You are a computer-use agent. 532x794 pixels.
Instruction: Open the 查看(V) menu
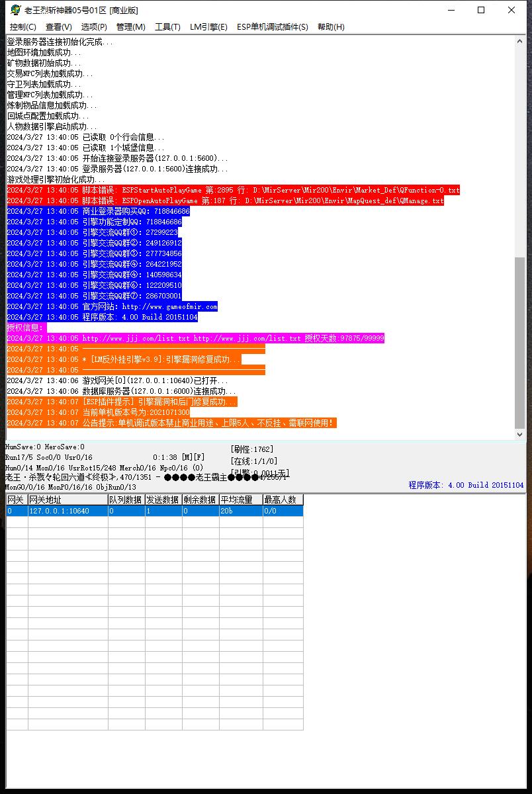[59, 27]
